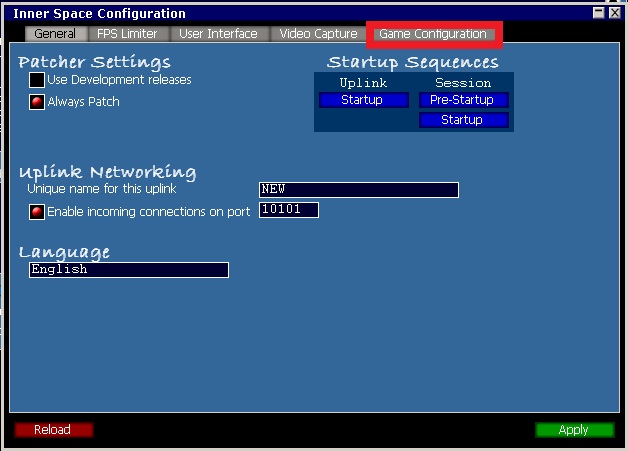628x451 pixels.
Task: Open the Language selection box showing English
Action: point(129,270)
